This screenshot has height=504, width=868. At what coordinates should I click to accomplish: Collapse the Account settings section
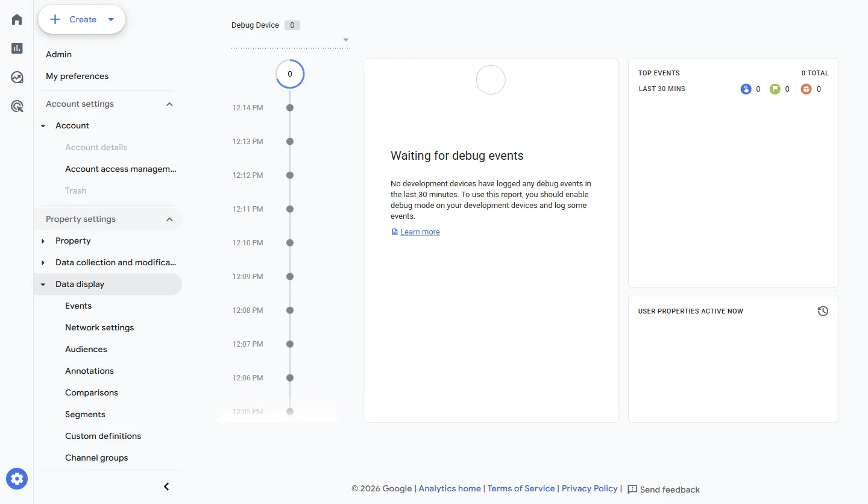tap(169, 104)
